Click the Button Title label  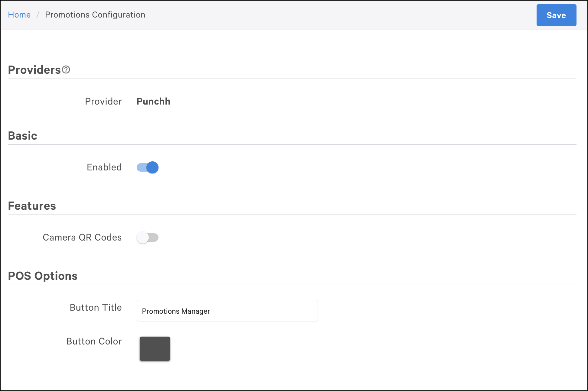[96, 308]
